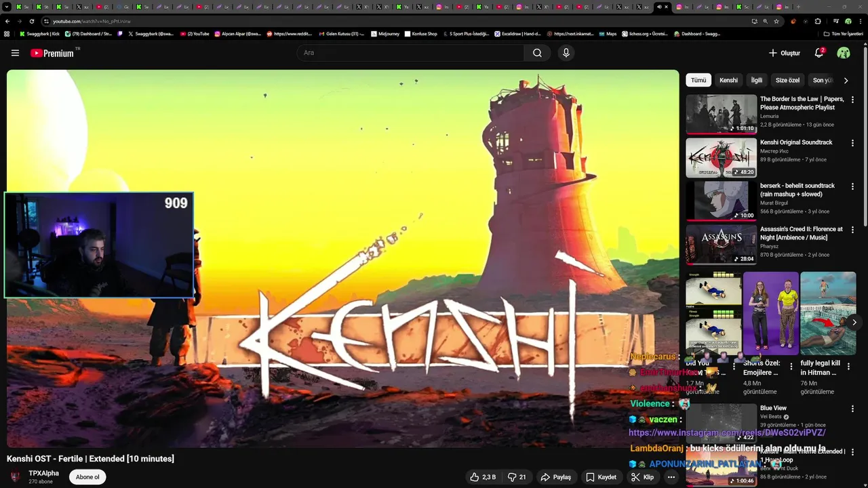Click the page vertical scrollbar
The image size is (868, 488).
[865, 136]
